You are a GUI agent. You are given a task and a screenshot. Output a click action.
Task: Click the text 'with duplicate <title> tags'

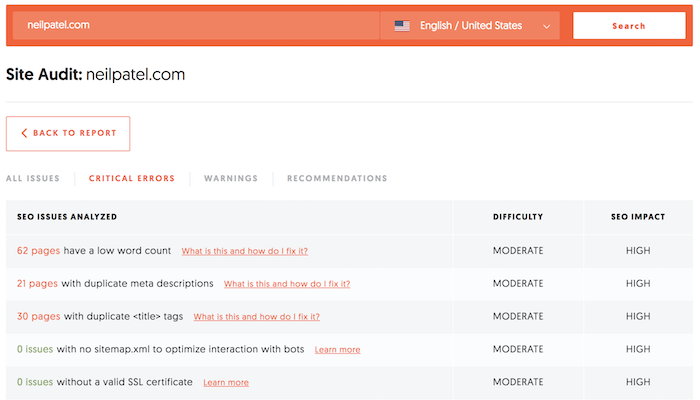click(124, 317)
